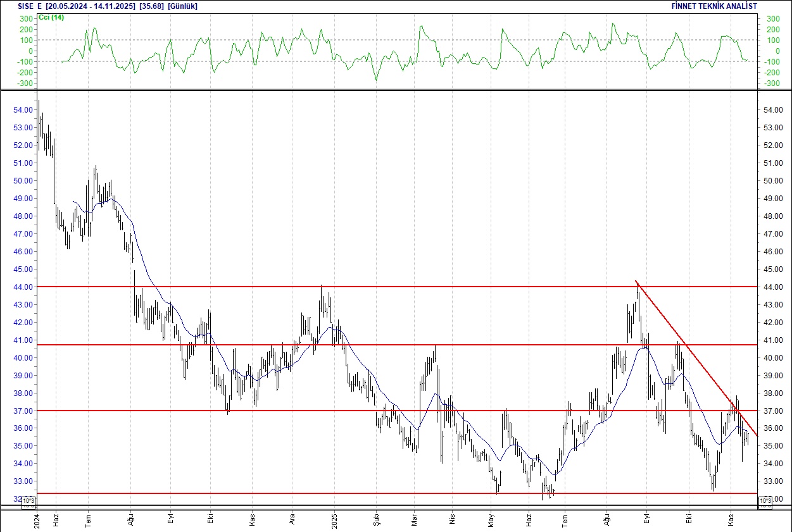This screenshot has height=532, width=792.
Task: Click the 35.68 last price value
Action: click(x=151, y=6)
